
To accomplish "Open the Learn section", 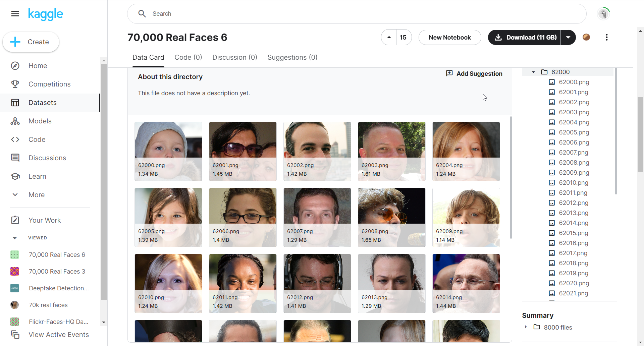I will coord(37,176).
